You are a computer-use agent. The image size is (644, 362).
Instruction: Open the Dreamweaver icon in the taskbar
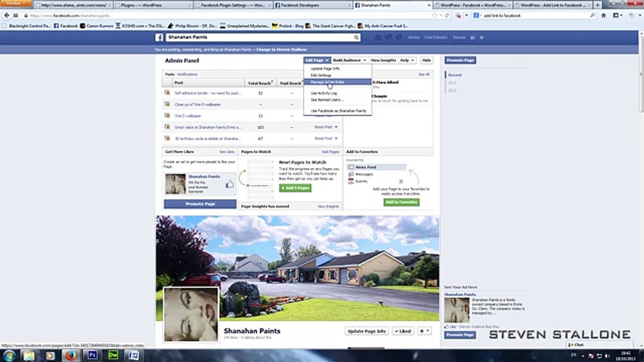(113, 356)
